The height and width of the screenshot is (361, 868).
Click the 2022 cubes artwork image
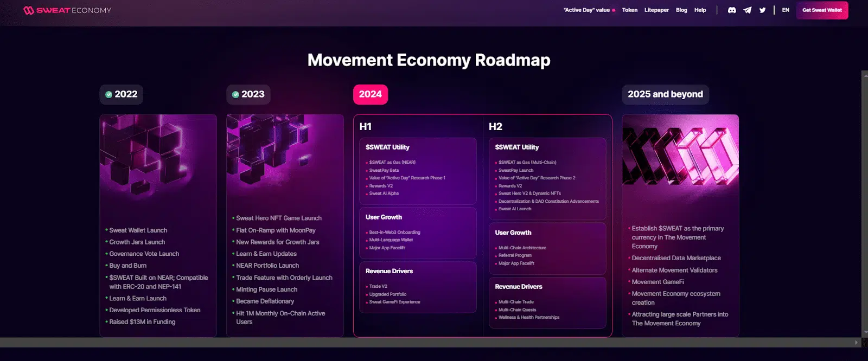[x=158, y=157]
